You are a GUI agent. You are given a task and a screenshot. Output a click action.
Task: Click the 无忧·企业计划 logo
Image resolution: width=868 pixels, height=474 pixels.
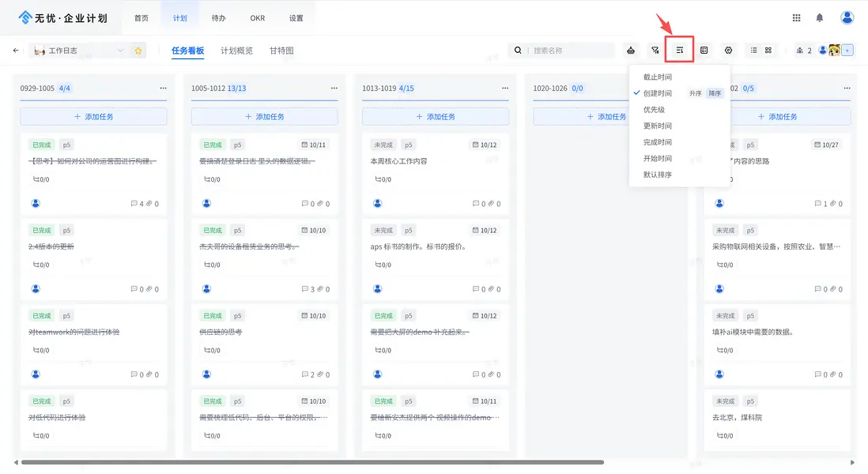[x=62, y=17]
